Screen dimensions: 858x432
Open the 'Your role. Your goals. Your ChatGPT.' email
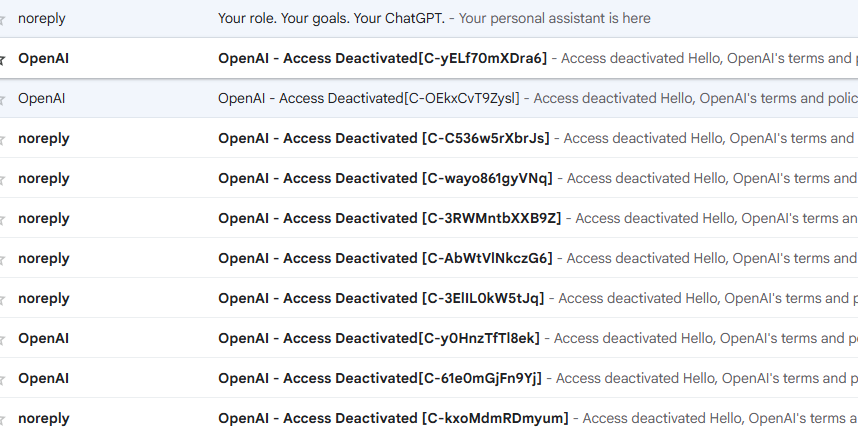click(x=429, y=18)
